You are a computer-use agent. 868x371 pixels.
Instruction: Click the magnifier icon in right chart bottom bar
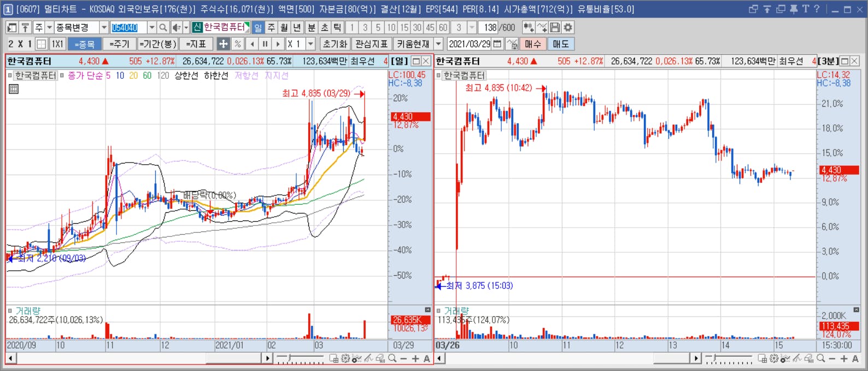pos(820,358)
